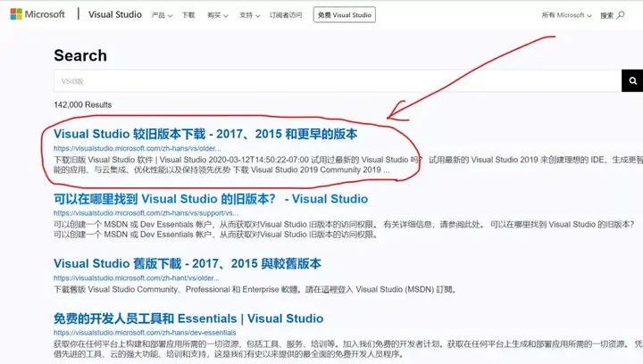Click the black search submit button
The width and height of the screenshot is (643, 364).
tap(632, 81)
